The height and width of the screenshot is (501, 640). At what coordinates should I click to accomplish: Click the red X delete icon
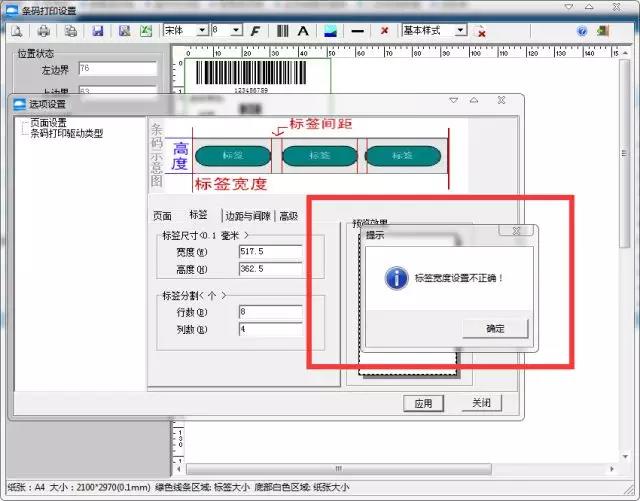(x=385, y=31)
